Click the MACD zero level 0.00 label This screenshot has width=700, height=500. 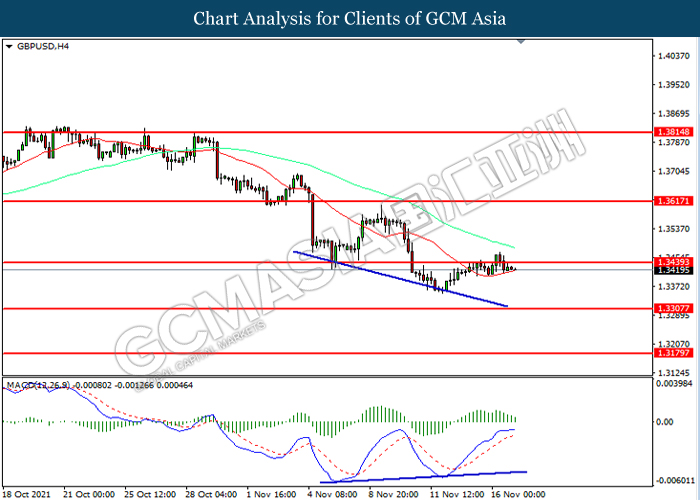[x=666, y=422]
